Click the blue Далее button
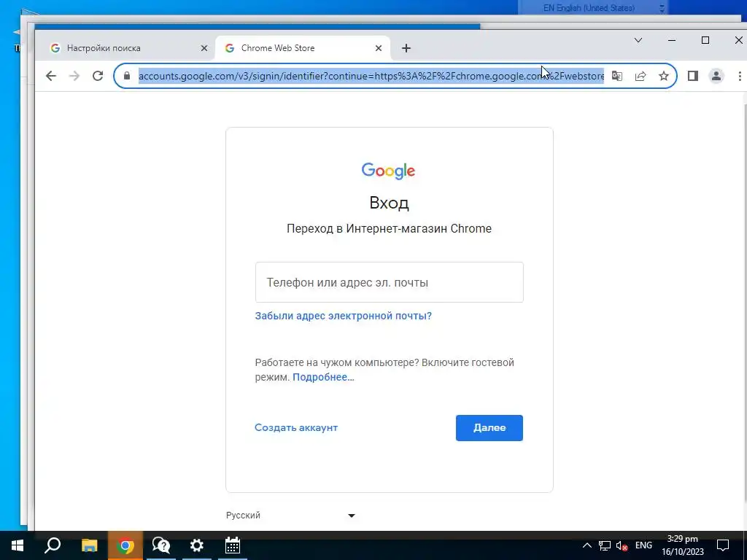 click(x=489, y=427)
